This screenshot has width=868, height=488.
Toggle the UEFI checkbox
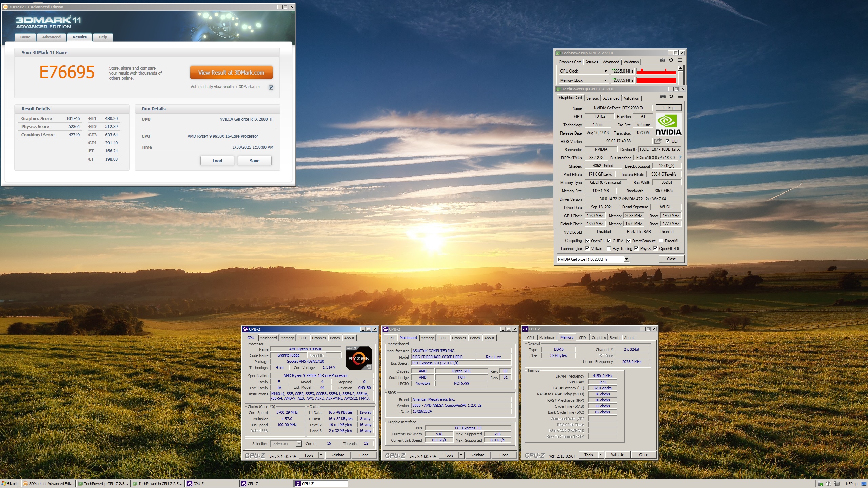click(668, 141)
